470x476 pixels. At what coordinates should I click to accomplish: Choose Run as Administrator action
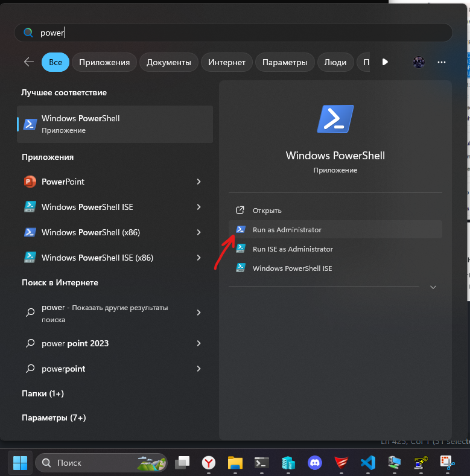335,229
